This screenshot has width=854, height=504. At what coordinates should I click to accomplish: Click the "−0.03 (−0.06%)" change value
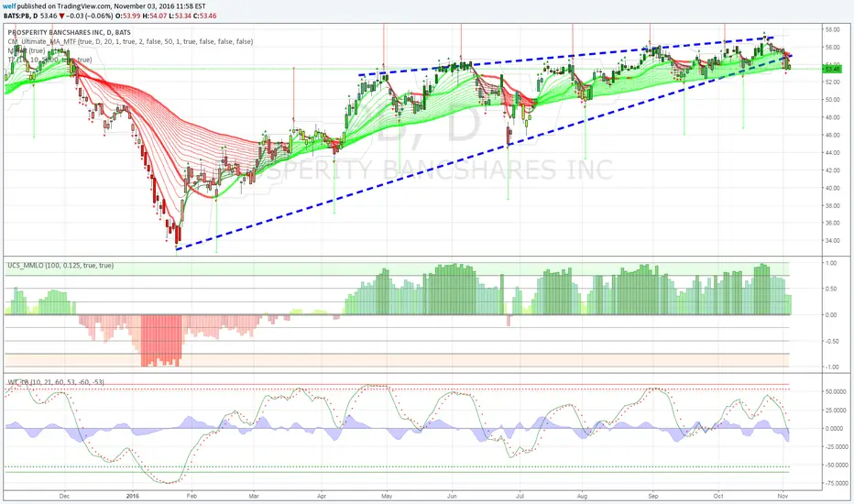click(x=89, y=16)
